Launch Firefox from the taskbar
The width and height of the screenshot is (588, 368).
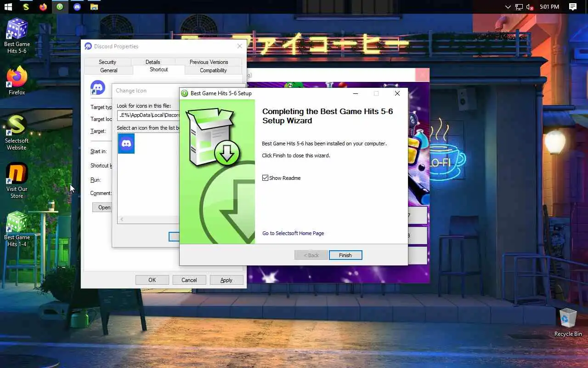[43, 7]
